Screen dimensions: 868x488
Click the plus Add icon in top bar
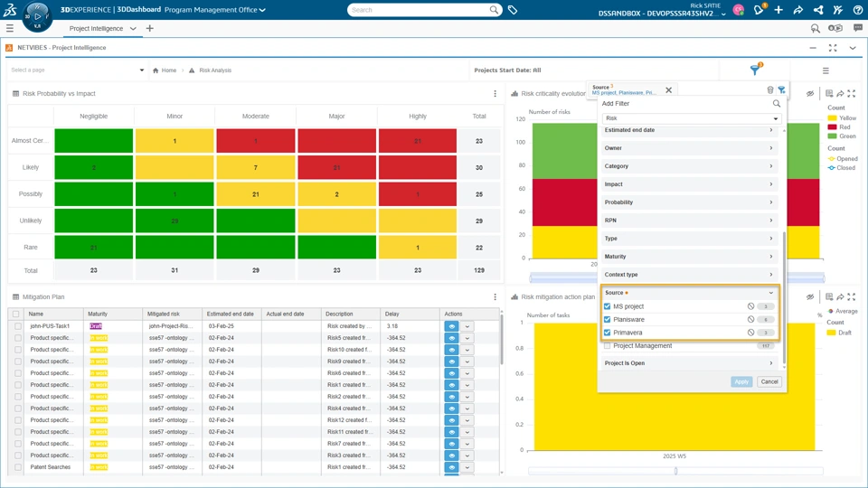(x=778, y=10)
